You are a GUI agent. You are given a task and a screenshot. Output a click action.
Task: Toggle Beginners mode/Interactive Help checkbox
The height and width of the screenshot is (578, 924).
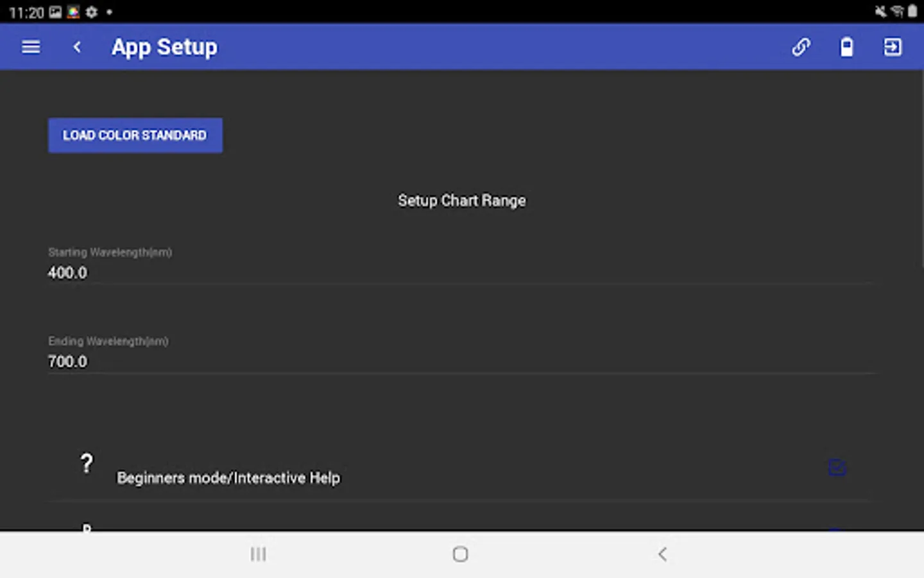(837, 468)
